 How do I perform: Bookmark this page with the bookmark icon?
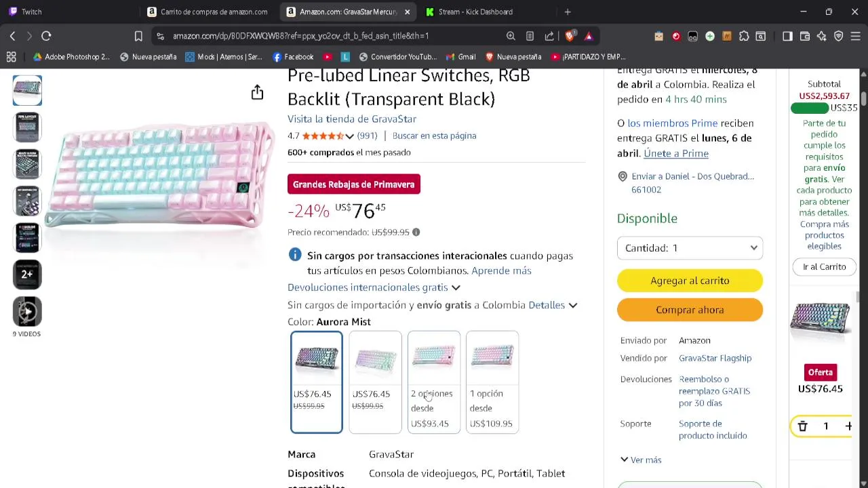coord(138,36)
